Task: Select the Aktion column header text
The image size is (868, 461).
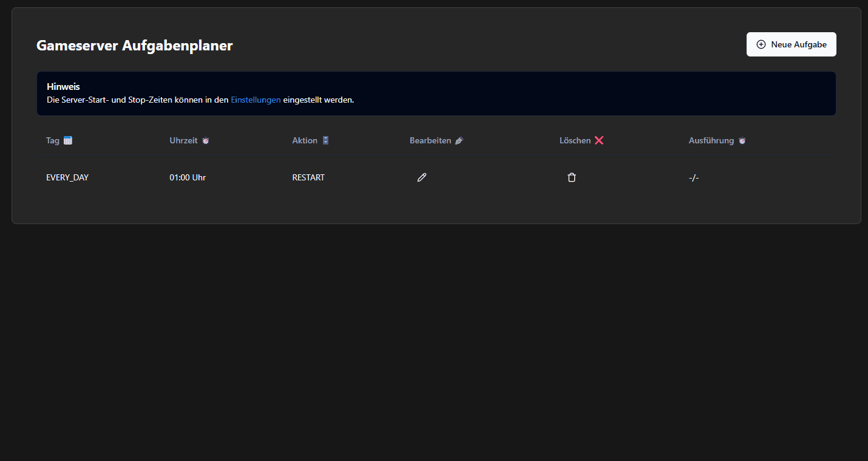Action: click(x=305, y=140)
